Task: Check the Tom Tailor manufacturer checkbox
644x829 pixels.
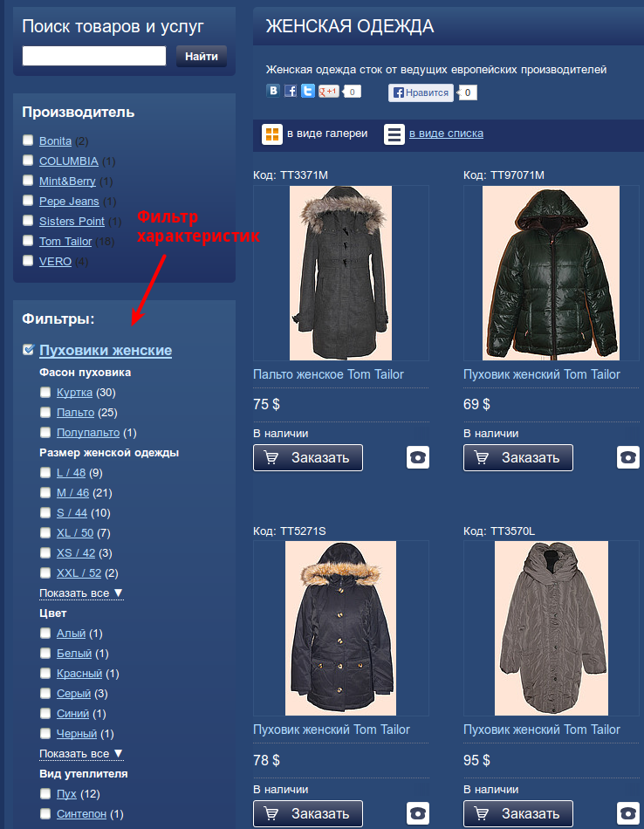Action: point(28,241)
